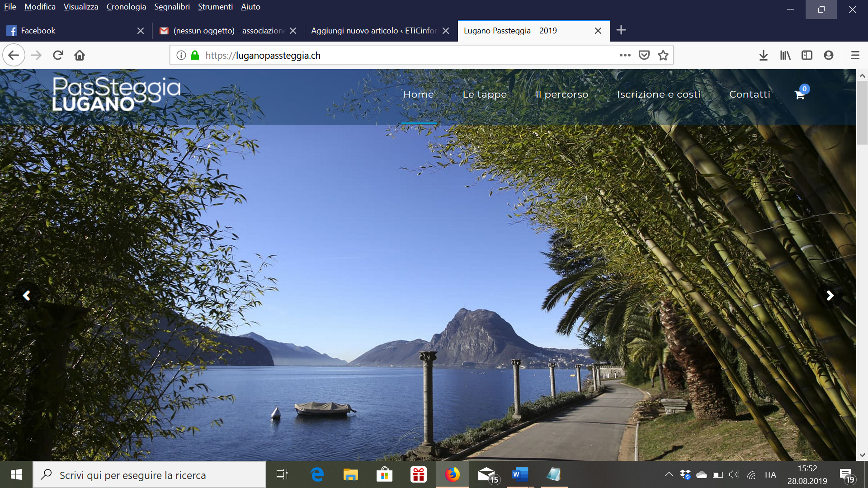
Task: Open Microsoft Store from taskbar
Action: pyautogui.click(x=385, y=474)
